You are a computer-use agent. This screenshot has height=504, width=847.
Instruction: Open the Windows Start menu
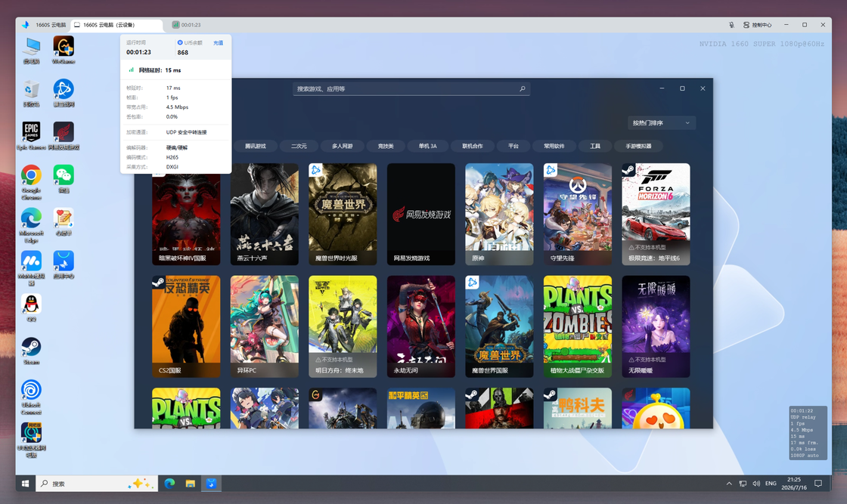click(26, 484)
